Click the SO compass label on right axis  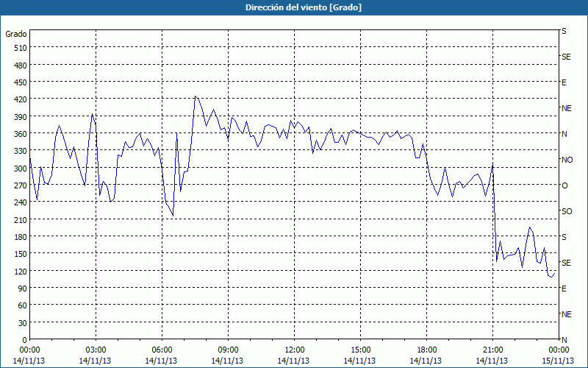point(567,211)
